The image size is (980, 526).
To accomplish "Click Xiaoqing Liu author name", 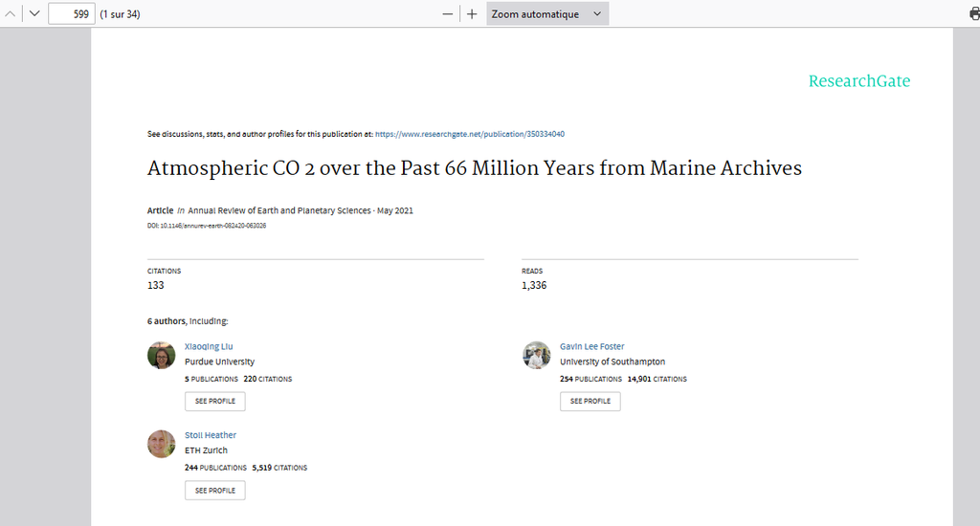I will (x=209, y=346).
